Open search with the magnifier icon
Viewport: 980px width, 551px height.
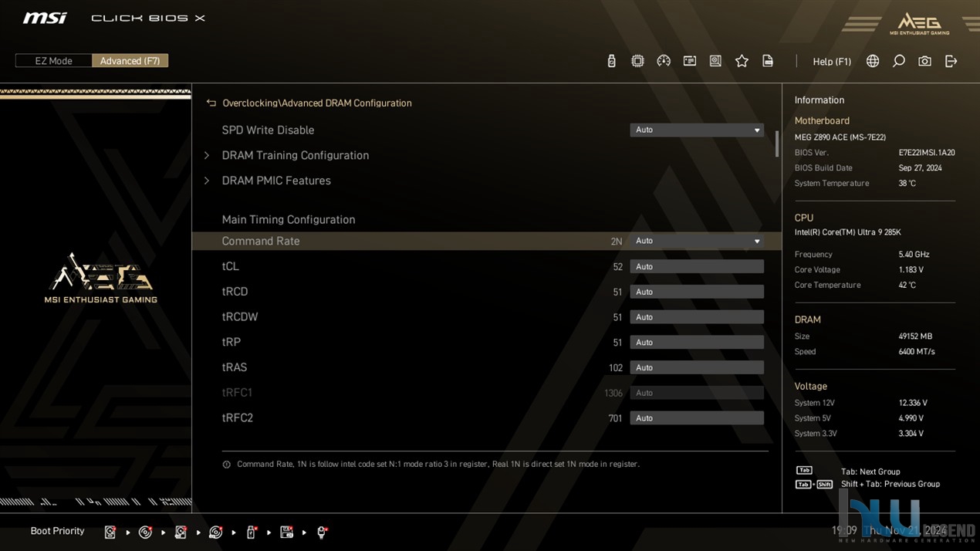(x=899, y=61)
